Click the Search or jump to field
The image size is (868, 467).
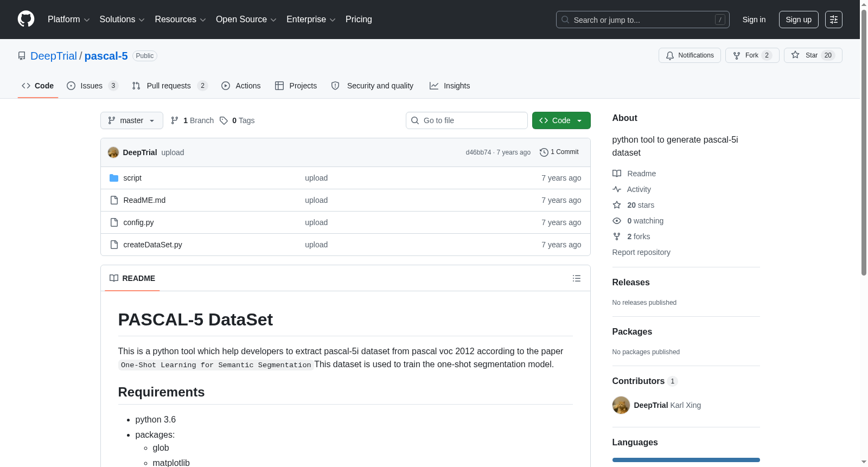[x=642, y=20]
